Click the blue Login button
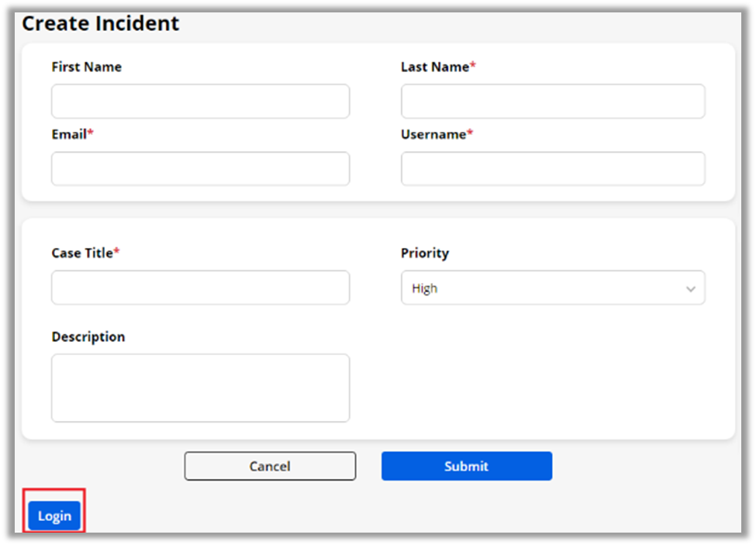 [x=54, y=516]
